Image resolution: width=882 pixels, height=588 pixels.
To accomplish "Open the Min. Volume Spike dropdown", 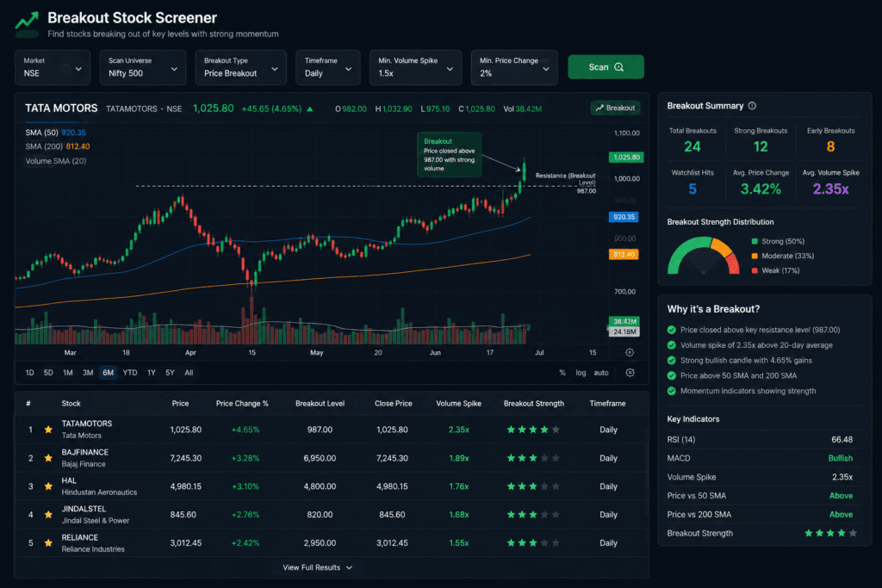I will coord(415,67).
